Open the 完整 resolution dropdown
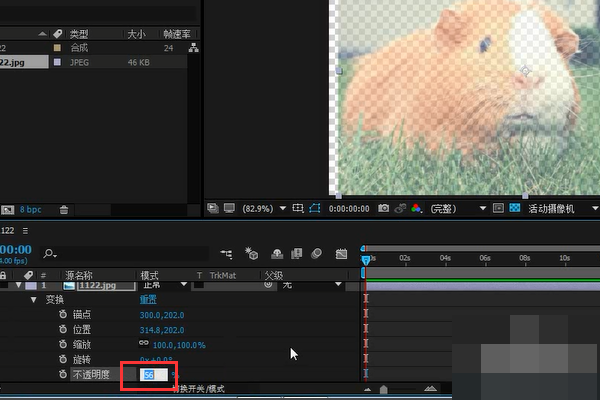600x400 pixels. pos(458,209)
